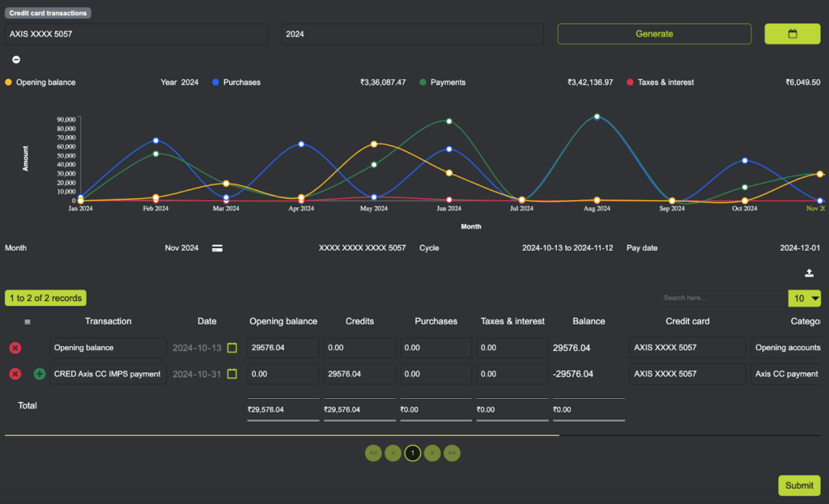Sort by the Credit card column header
829x504 pixels.
point(687,321)
